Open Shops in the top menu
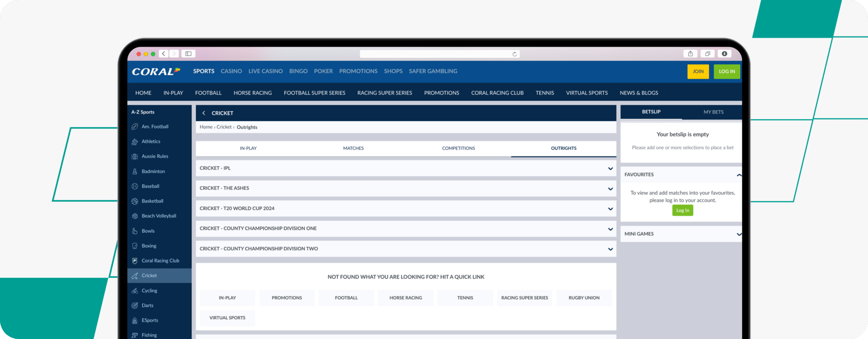Viewport: 868px width, 339px height. click(393, 71)
